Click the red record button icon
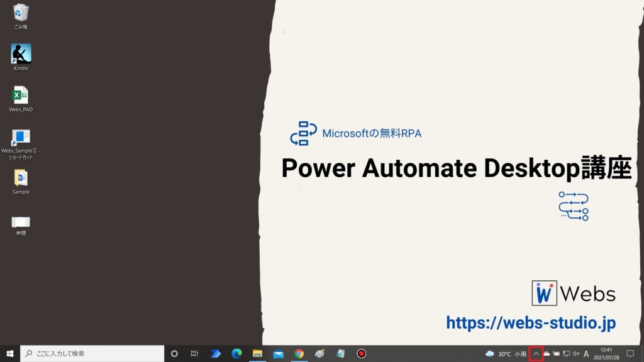Image resolution: width=644 pixels, height=362 pixels. [362, 353]
